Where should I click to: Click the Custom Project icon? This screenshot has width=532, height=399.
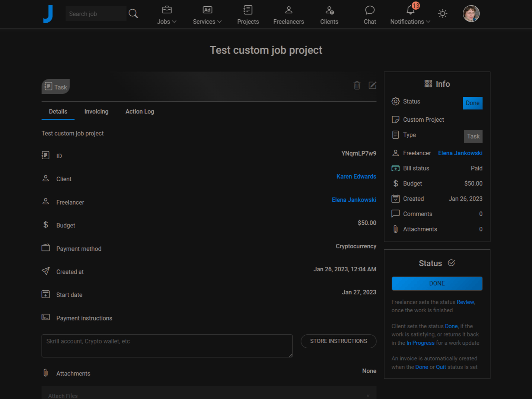point(395,120)
